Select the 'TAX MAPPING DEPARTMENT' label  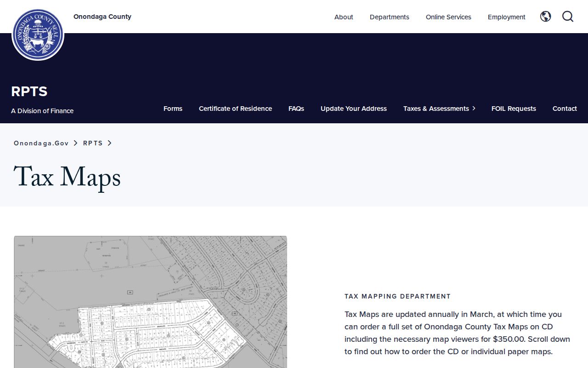pos(398,296)
